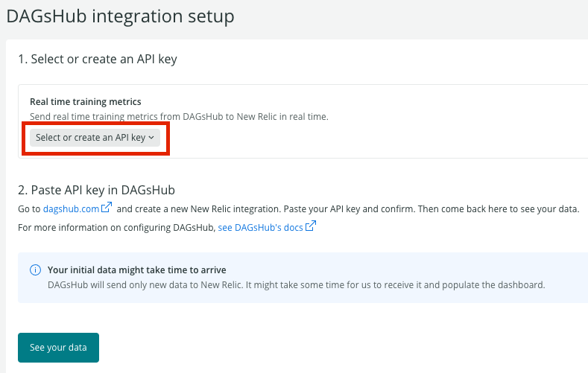Open the 'see DAGsHub's docs' link
The height and width of the screenshot is (373, 588).
point(260,227)
